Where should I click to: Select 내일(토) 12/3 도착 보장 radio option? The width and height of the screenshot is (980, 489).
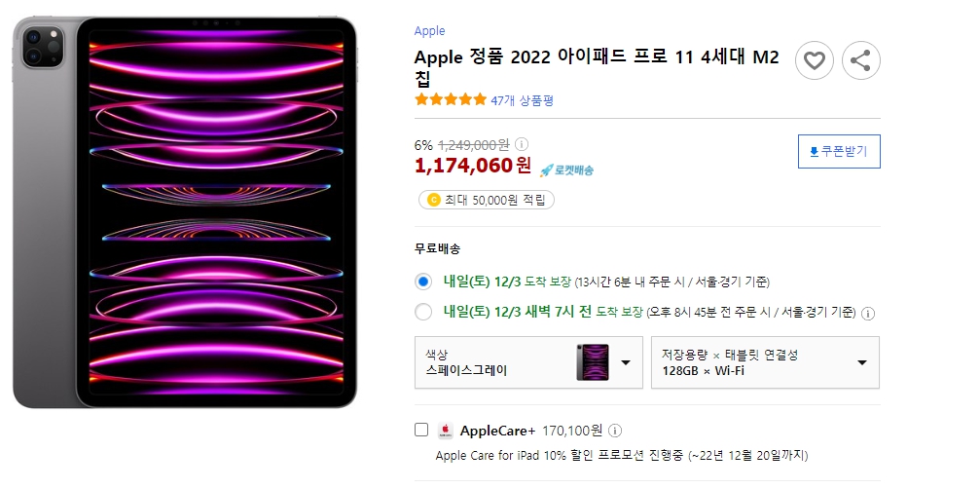423,282
